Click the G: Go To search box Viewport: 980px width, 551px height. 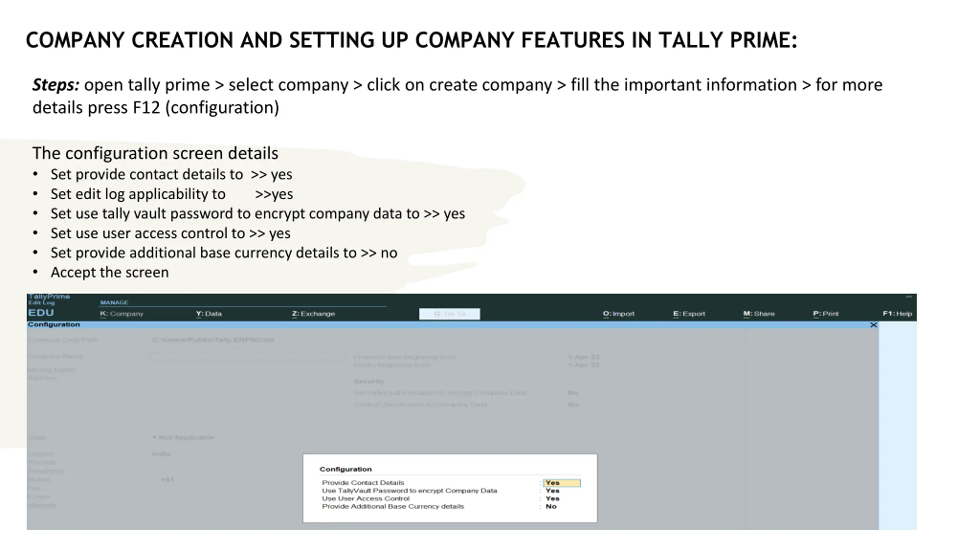pyautogui.click(x=449, y=314)
